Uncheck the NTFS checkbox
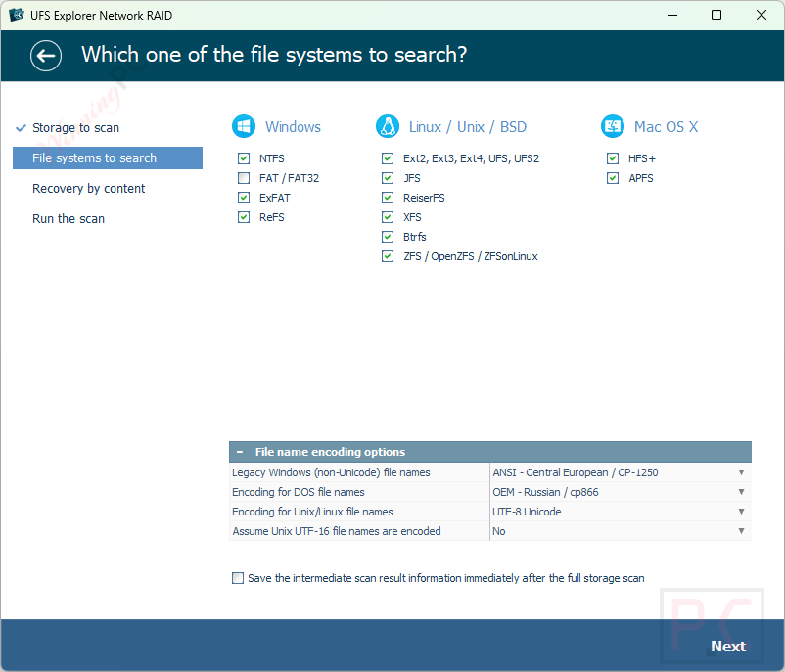 [x=244, y=158]
